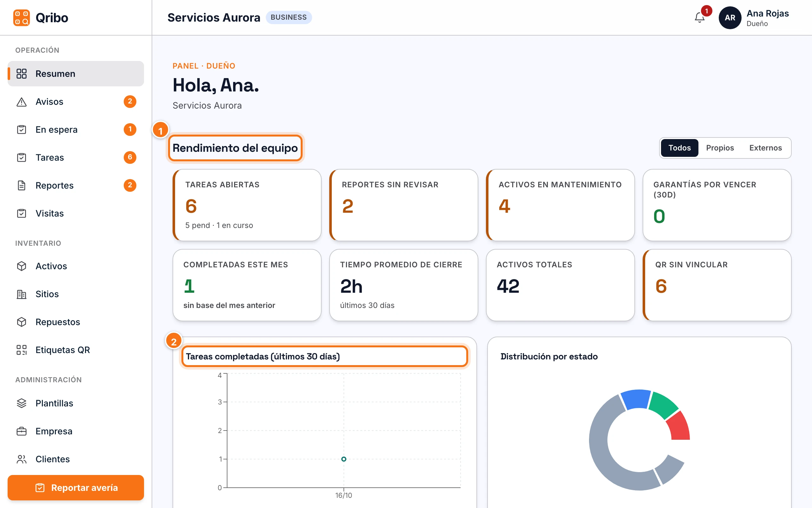Open the notifications bell icon
This screenshot has height=508, width=812.
click(700, 17)
